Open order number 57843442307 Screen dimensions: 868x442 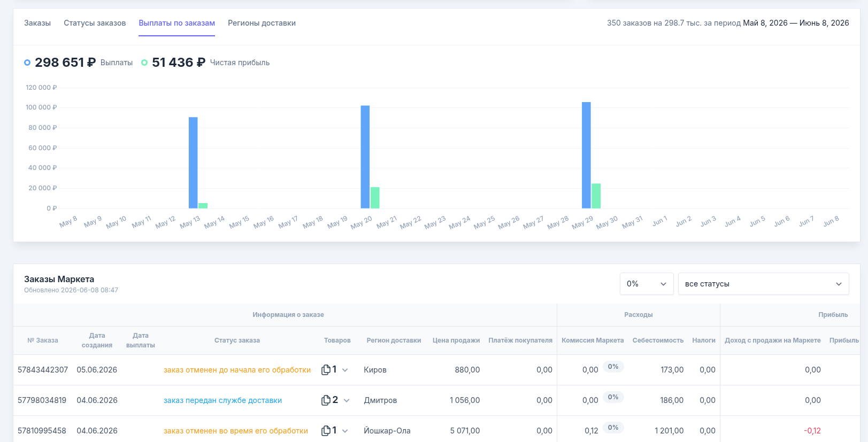[43, 370]
